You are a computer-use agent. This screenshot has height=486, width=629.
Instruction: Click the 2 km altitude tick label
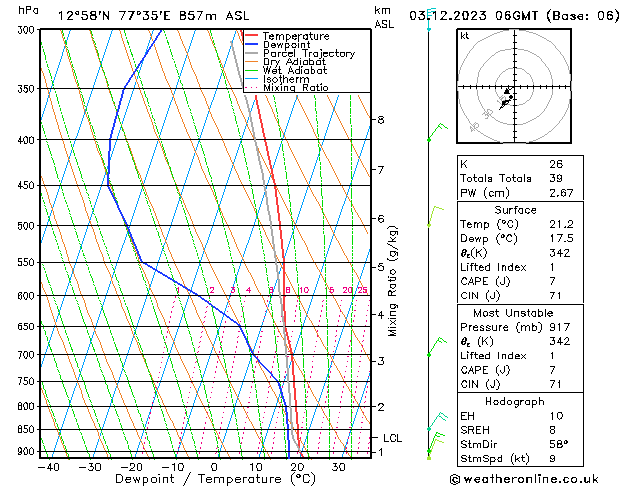381,407
